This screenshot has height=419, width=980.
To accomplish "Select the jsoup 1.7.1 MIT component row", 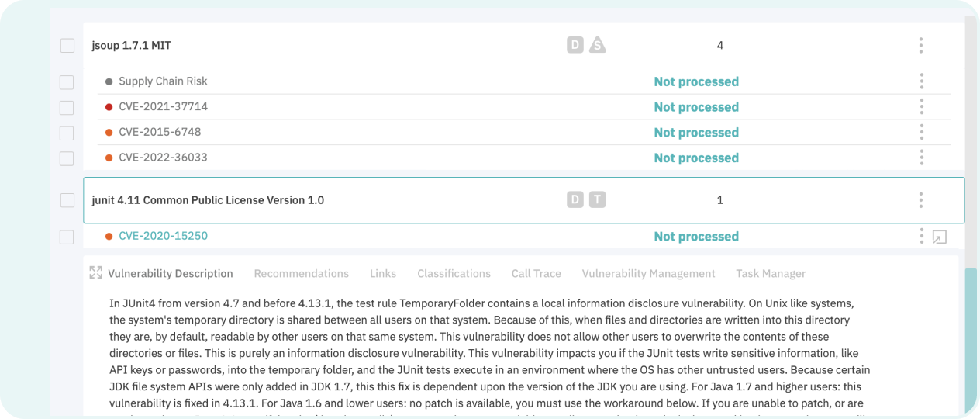I will [523, 45].
